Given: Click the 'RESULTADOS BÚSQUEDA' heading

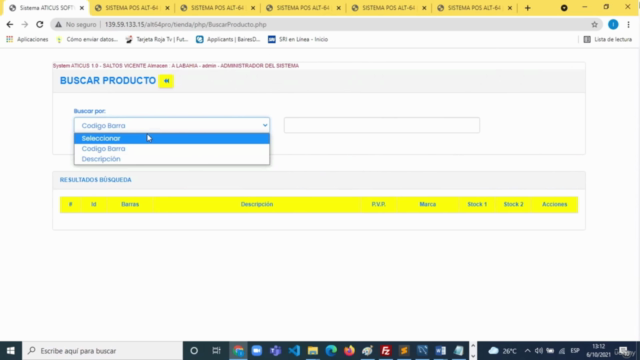Looking at the screenshot, I should (x=96, y=180).
